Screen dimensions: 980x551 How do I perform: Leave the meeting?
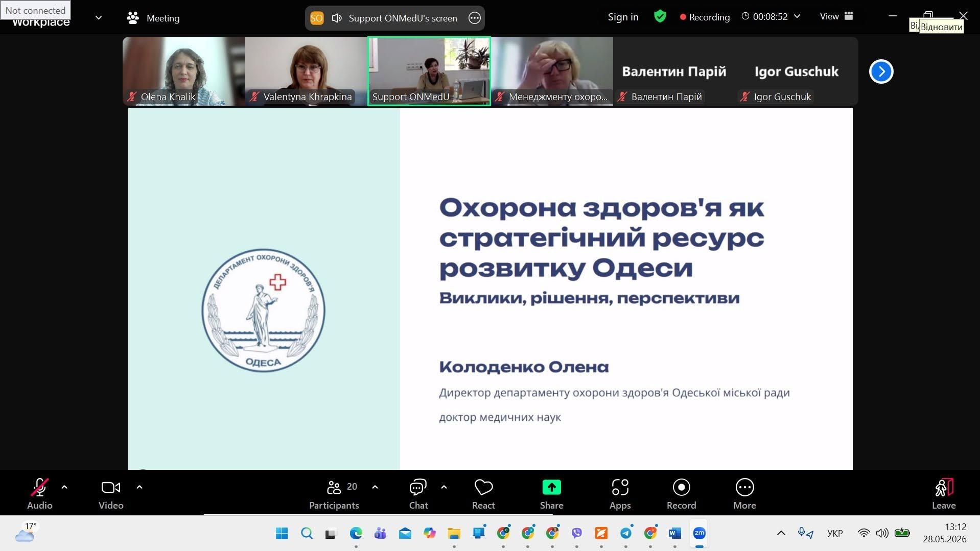click(943, 493)
